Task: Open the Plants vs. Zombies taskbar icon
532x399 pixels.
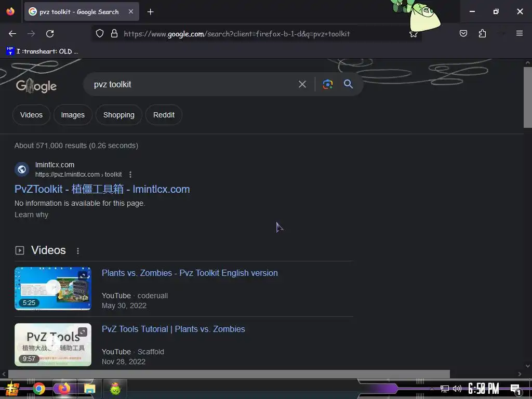Action: click(x=115, y=389)
